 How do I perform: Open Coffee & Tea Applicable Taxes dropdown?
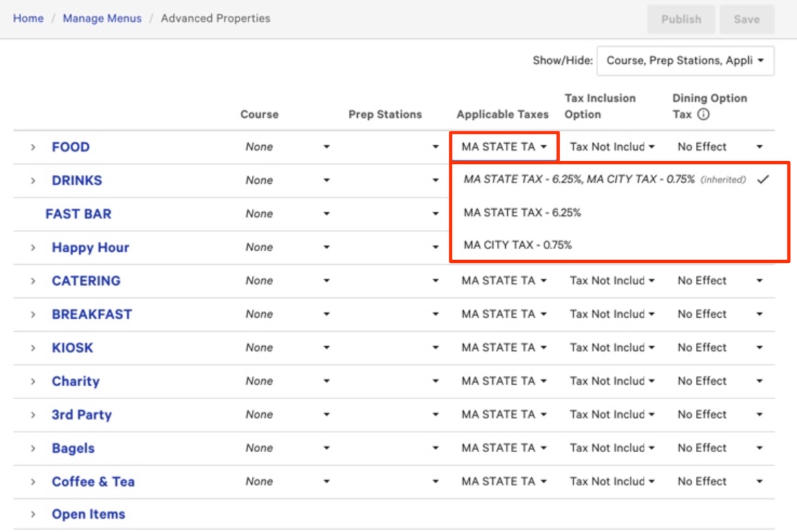pyautogui.click(x=504, y=482)
